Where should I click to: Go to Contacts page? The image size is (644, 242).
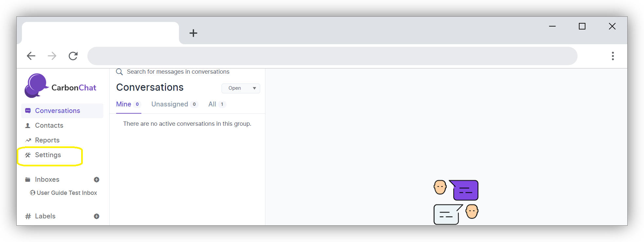(x=49, y=125)
